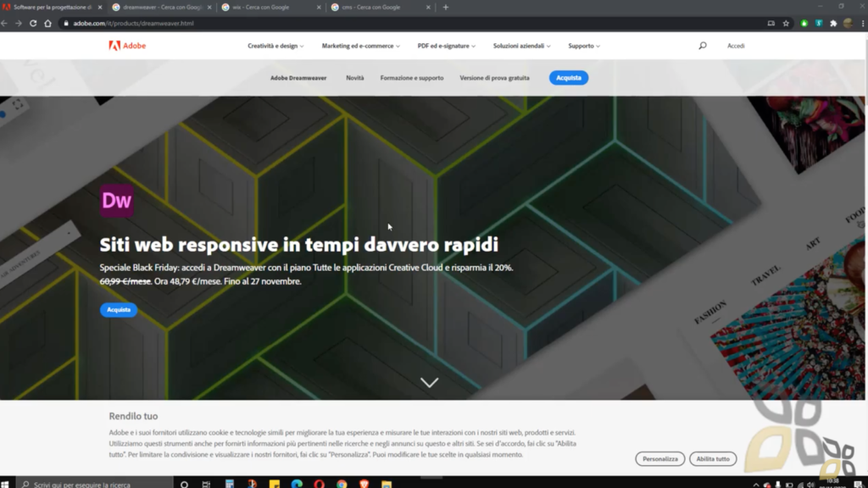Viewport: 868px width, 488px height.
Task: Open a new browser tab
Action: (446, 7)
